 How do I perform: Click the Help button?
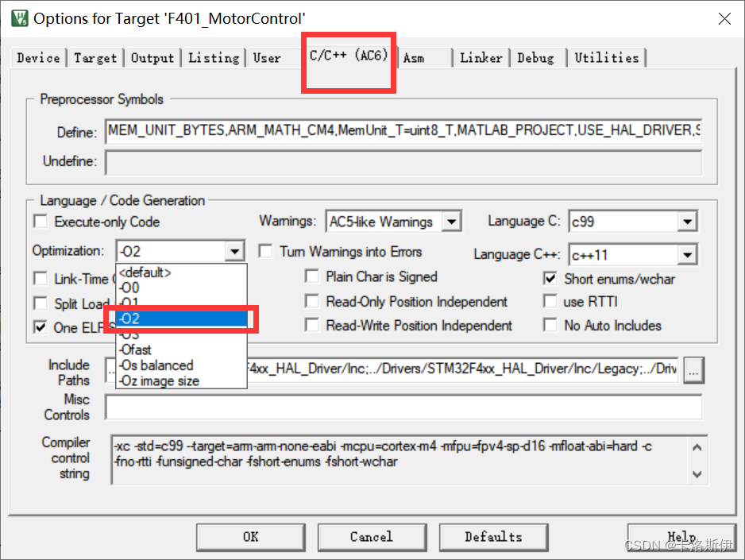point(681,537)
